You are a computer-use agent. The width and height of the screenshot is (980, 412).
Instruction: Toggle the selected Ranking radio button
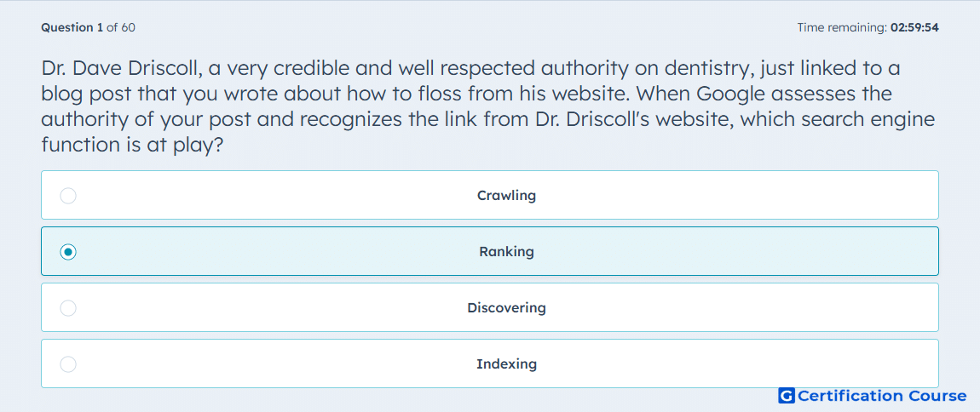[x=68, y=252]
